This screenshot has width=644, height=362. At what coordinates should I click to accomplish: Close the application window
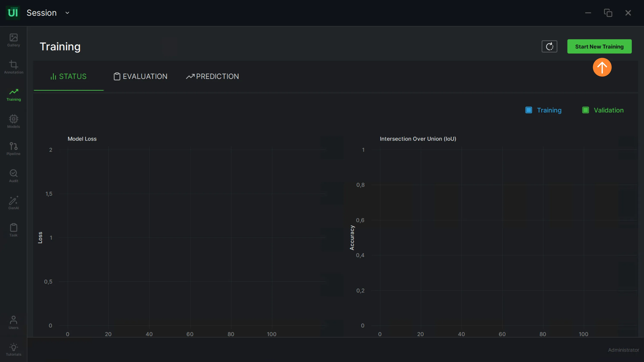628,13
